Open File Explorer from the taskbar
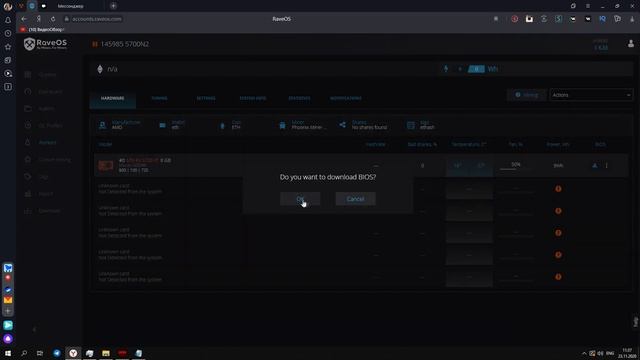This screenshot has height=360, width=640. tap(106, 353)
